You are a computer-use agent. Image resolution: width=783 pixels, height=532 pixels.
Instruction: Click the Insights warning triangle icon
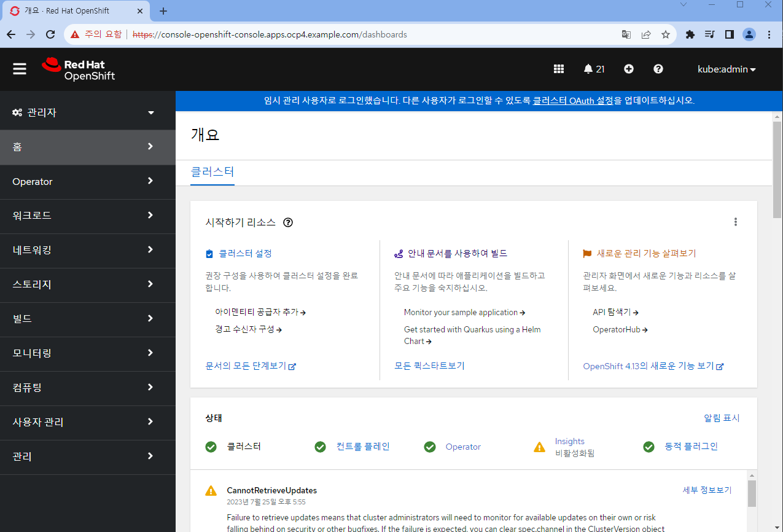539,447
